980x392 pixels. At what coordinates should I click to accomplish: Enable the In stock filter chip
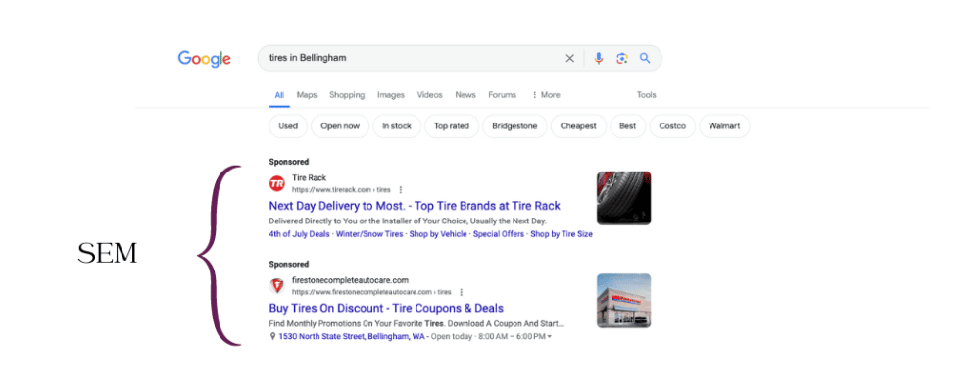coord(397,126)
